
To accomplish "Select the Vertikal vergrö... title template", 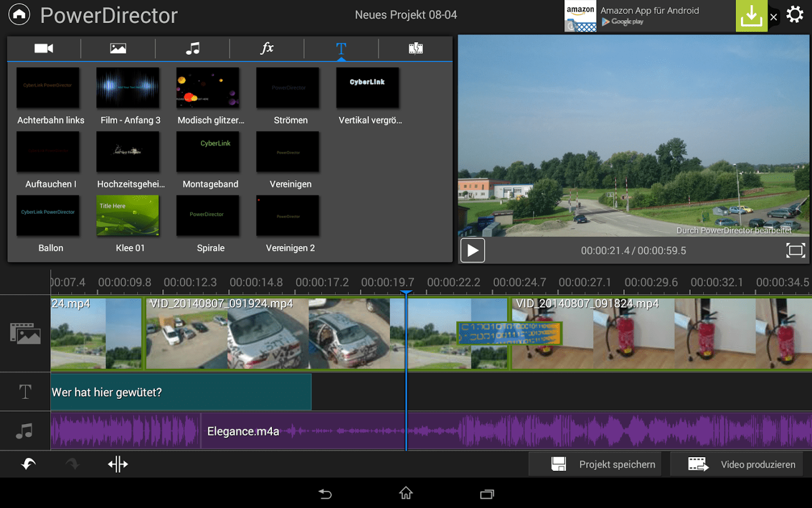I will pos(367,88).
